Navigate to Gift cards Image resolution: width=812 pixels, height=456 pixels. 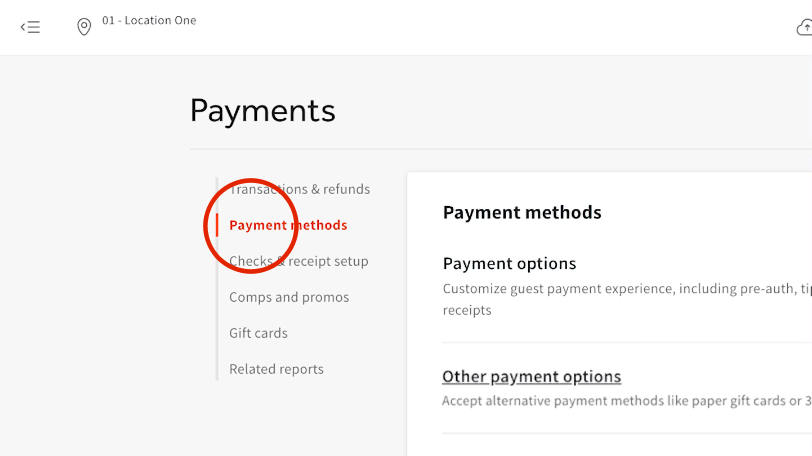(258, 333)
